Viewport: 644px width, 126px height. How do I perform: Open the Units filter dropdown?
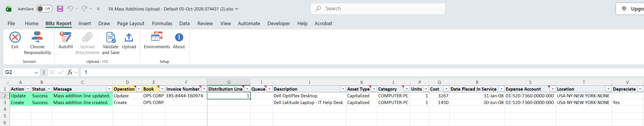(x=426, y=89)
